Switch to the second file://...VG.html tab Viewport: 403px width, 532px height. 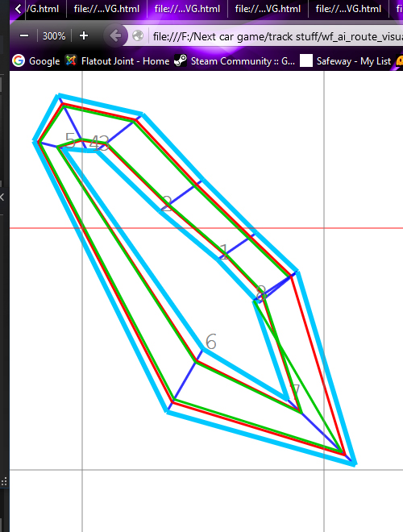[187, 9]
